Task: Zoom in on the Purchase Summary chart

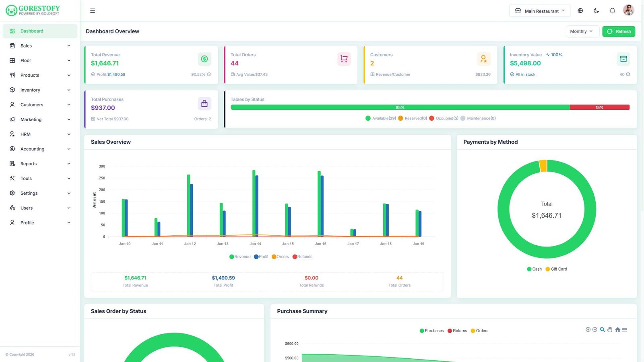Action: point(588,329)
